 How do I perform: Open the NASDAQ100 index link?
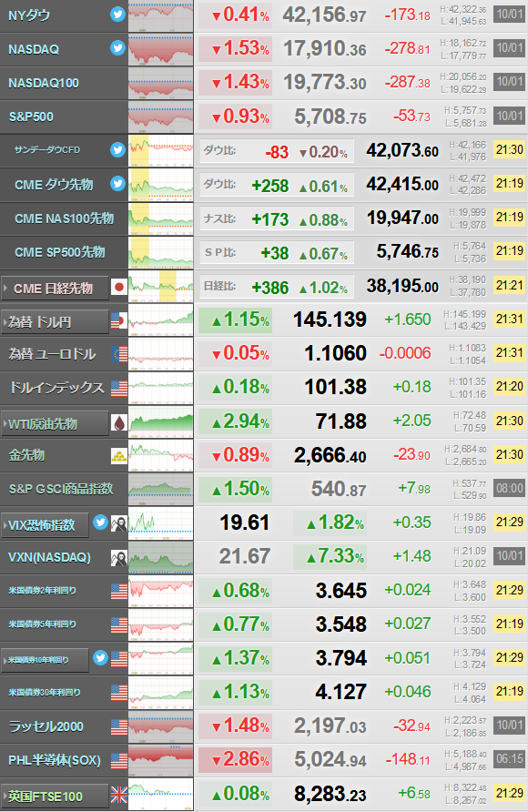pos(44,83)
